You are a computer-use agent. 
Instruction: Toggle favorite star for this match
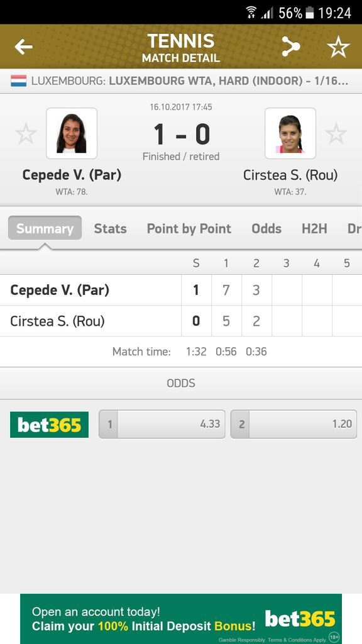point(338,47)
